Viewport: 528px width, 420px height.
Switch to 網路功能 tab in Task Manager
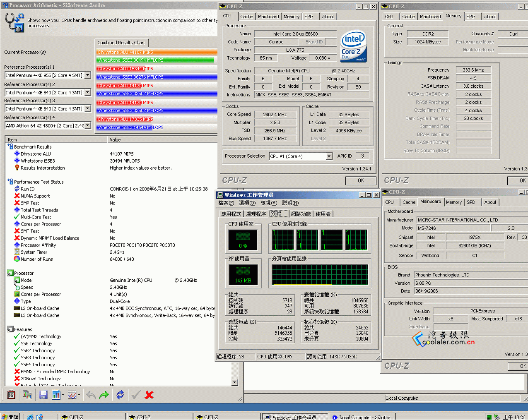[301, 214]
